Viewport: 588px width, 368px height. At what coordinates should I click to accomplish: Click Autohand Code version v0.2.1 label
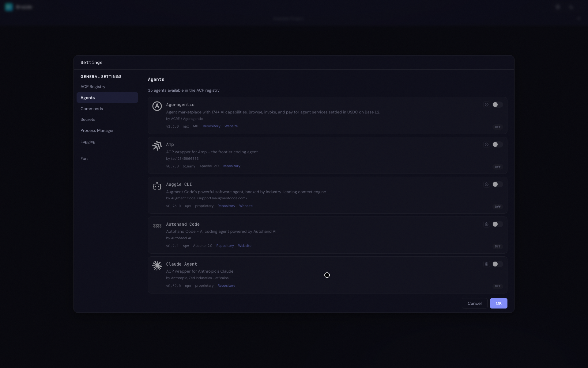click(172, 246)
